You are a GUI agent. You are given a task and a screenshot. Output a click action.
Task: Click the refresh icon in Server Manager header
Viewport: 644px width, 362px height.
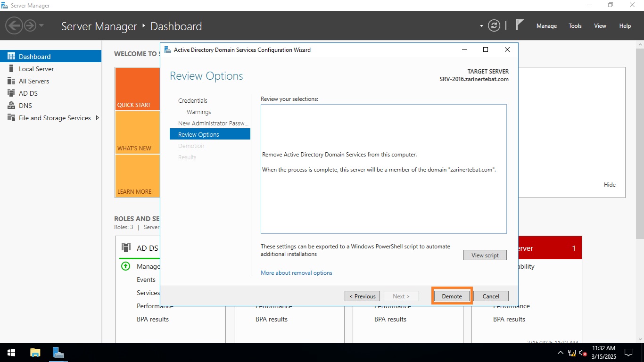click(x=494, y=25)
